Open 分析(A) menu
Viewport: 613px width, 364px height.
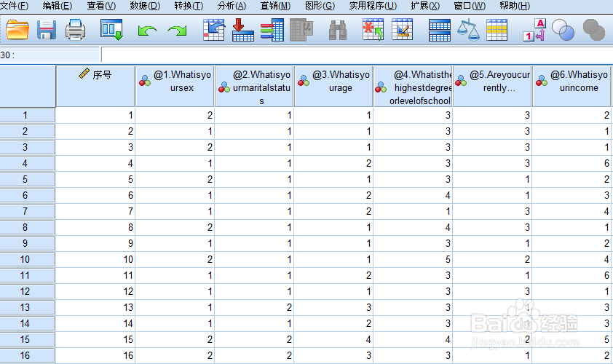point(232,6)
